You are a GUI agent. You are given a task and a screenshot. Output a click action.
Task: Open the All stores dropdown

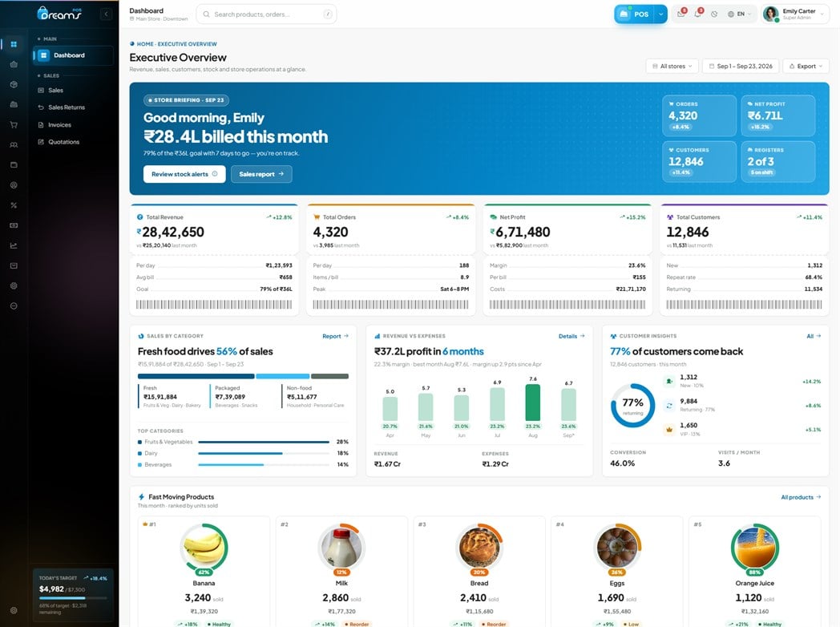[x=672, y=66]
